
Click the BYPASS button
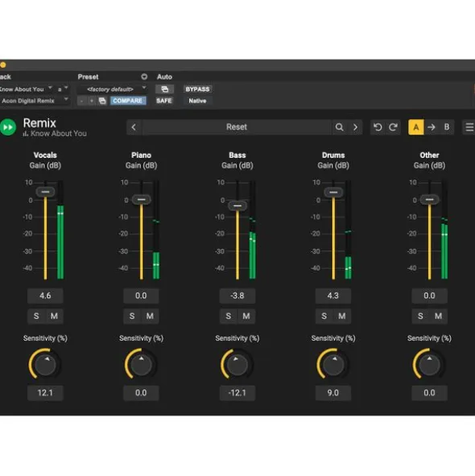pyautogui.click(x=197, y=89)
